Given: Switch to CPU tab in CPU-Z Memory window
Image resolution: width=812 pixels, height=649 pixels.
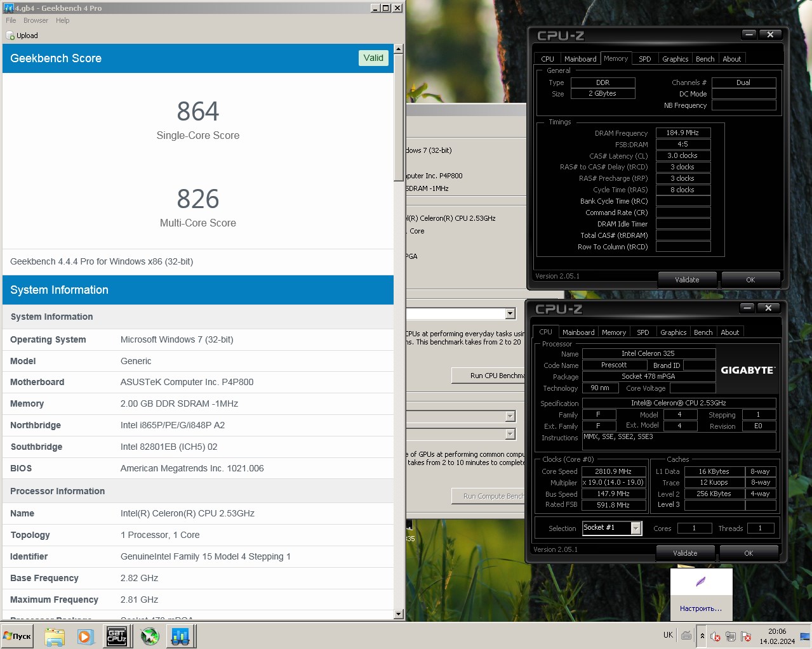Looking at the screenshot, I should (x=547, y=59).
